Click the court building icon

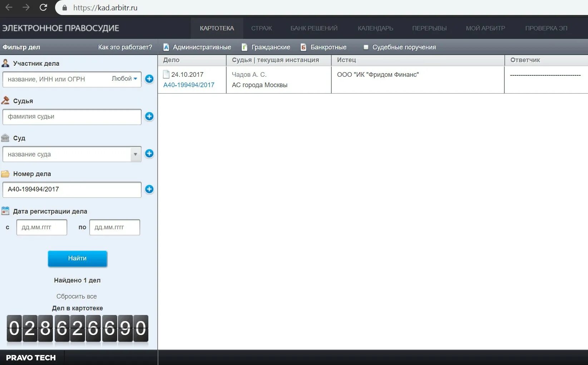click(x=5, y=138)
